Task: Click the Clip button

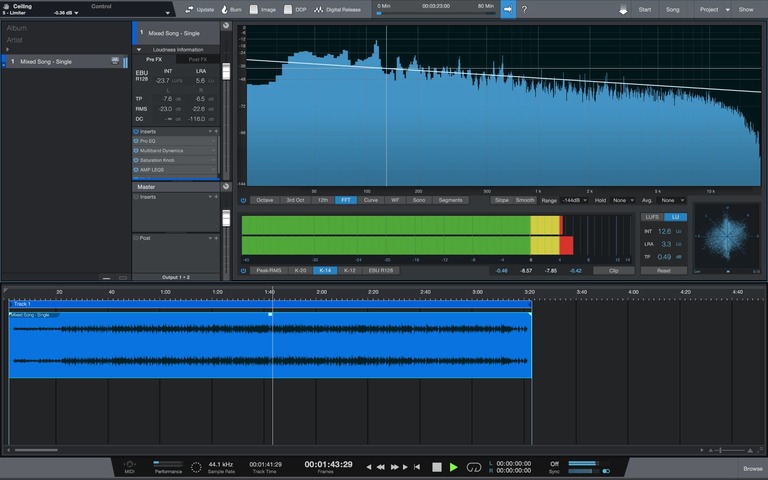Action: (614, 270)
